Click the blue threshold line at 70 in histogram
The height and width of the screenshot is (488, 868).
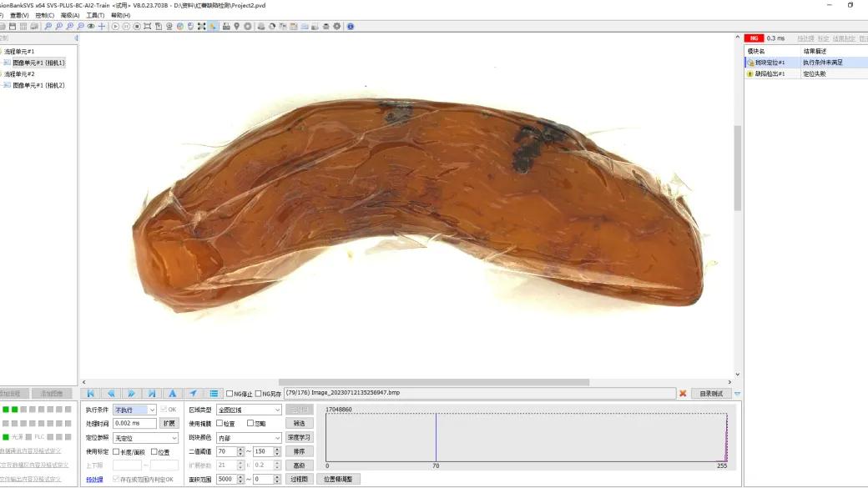(x=436, y=437)
